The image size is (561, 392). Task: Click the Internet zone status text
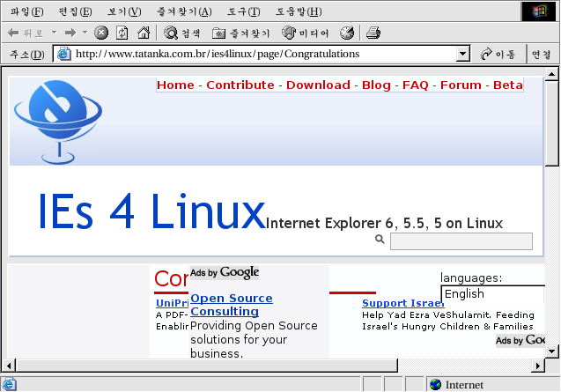coord(464,385)
